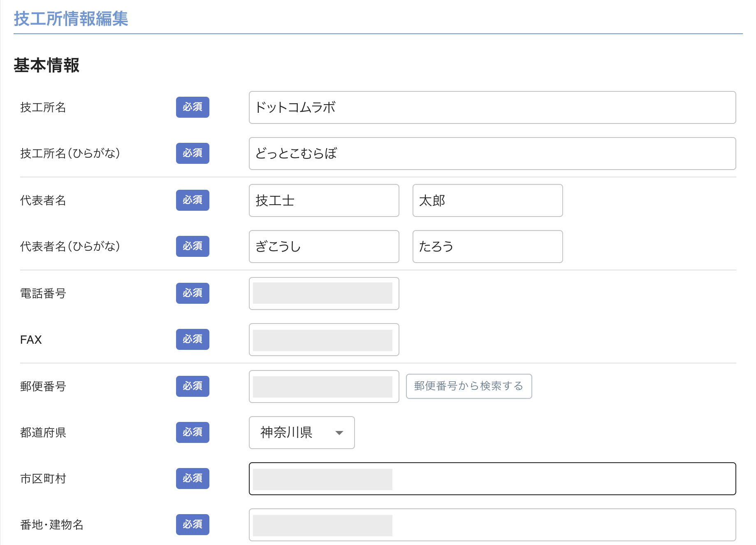Click the 技工所名 text field

coord(492,107)
